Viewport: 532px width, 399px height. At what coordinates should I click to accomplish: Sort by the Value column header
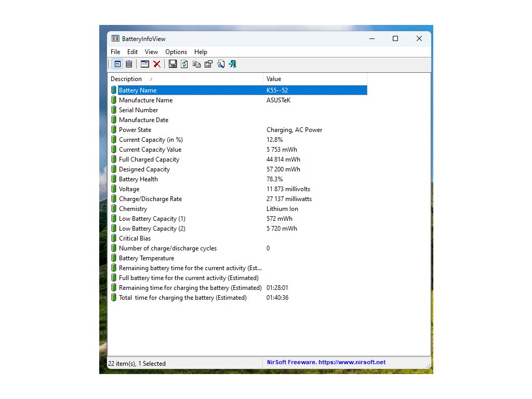click(315, 79)
